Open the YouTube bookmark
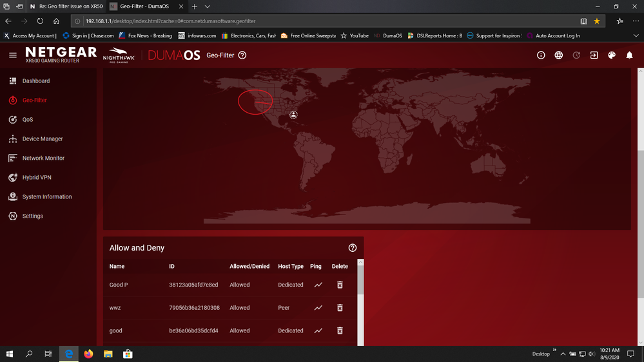 click(355, 35)
